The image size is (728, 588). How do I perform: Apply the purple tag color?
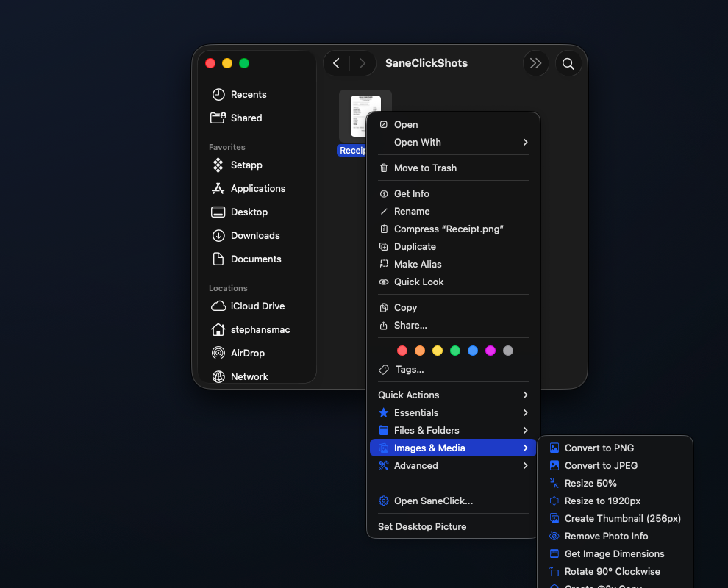490,351
